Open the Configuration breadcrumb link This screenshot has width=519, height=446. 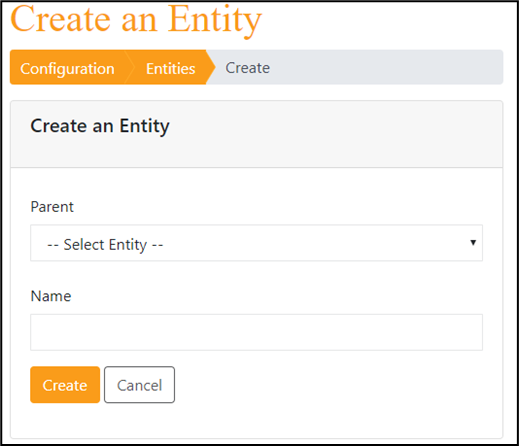67,68
